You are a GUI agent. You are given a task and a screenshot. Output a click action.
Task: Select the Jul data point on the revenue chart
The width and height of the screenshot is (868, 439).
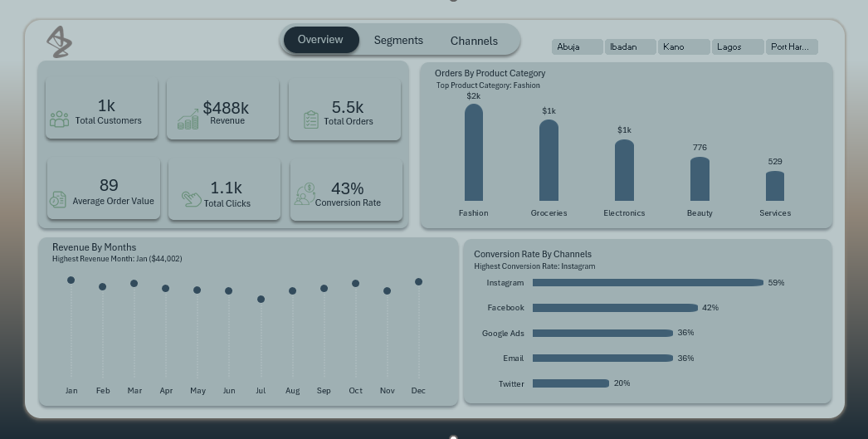coord(261,299)
